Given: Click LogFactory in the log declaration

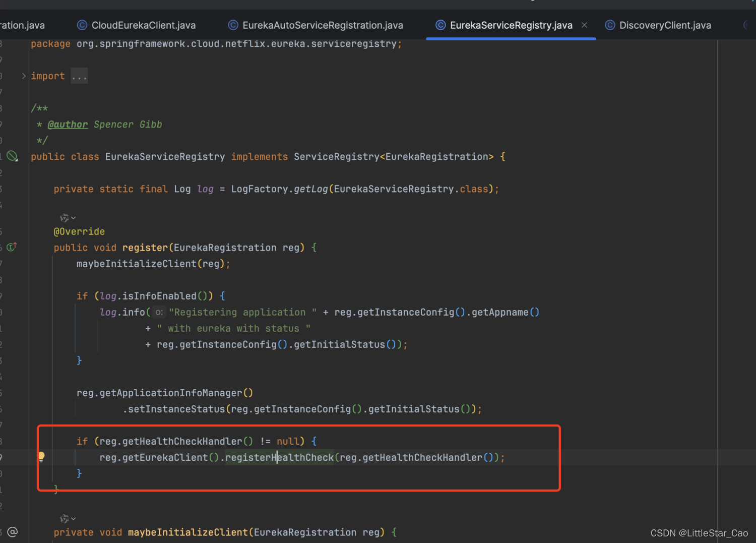Looking at the screenshot, I should [x=260, y=189].
